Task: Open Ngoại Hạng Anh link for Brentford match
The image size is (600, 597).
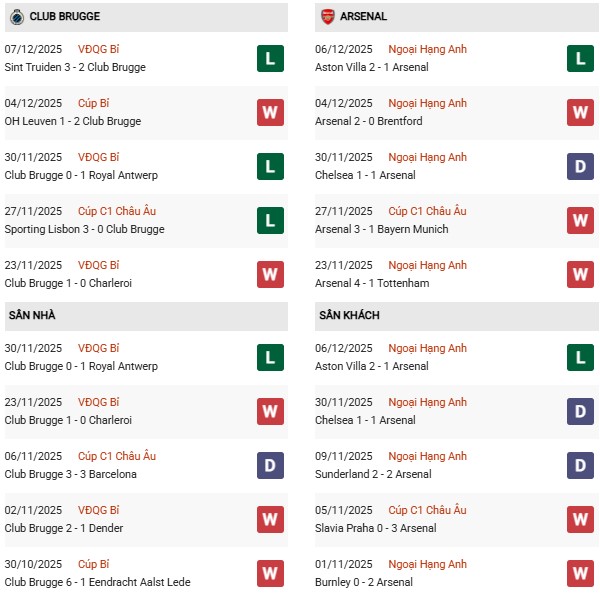Action: (x=427, y=103)
